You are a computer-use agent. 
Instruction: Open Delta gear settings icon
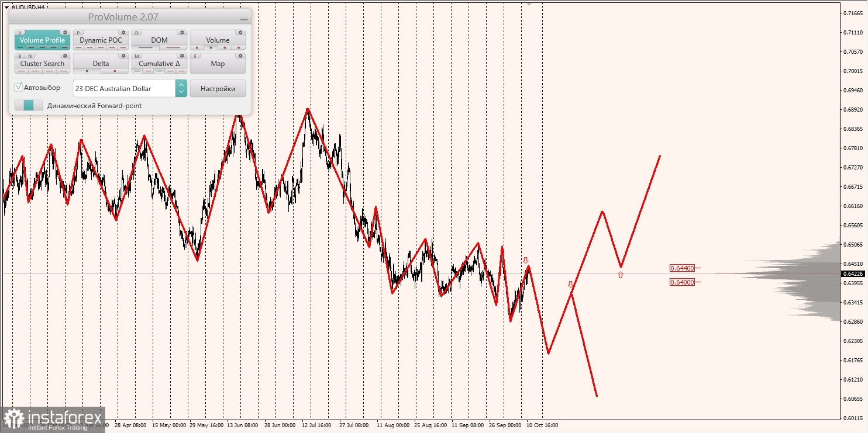coord(123,56)
